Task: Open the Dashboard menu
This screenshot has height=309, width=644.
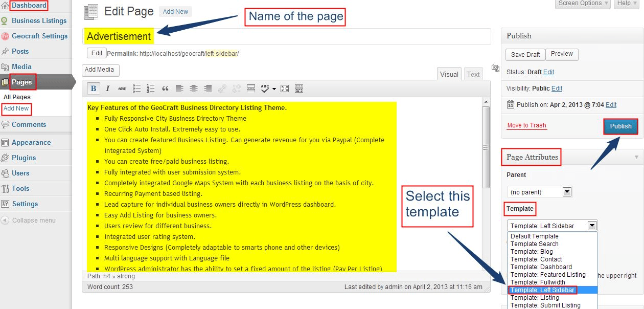Action: pyautogui.click(x=29, y=6)
